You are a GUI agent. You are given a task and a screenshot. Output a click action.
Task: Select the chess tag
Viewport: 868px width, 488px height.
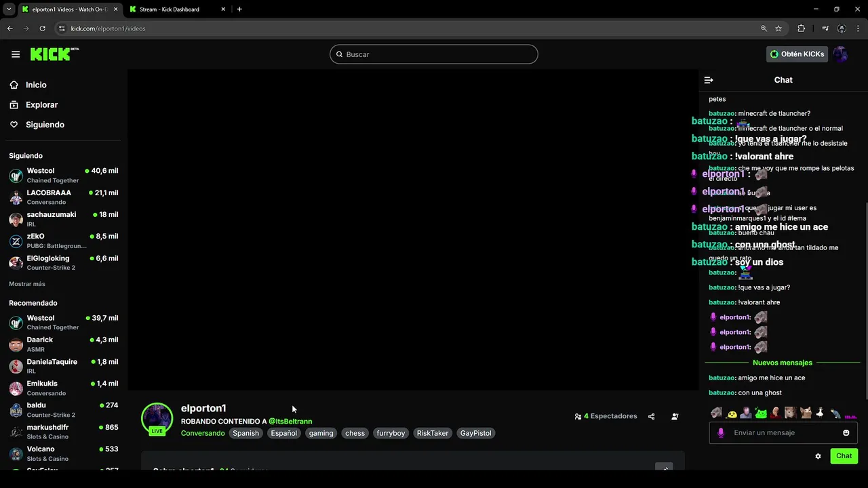tap(355, 433)
